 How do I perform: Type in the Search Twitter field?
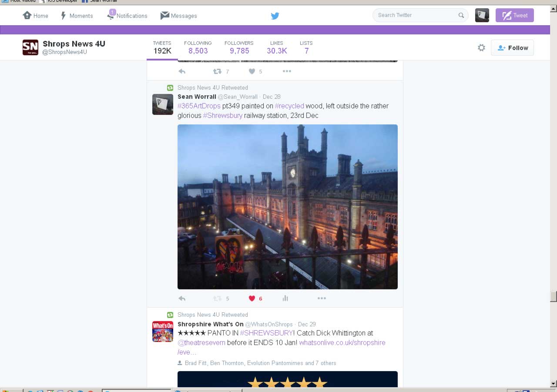pos(416,15)
